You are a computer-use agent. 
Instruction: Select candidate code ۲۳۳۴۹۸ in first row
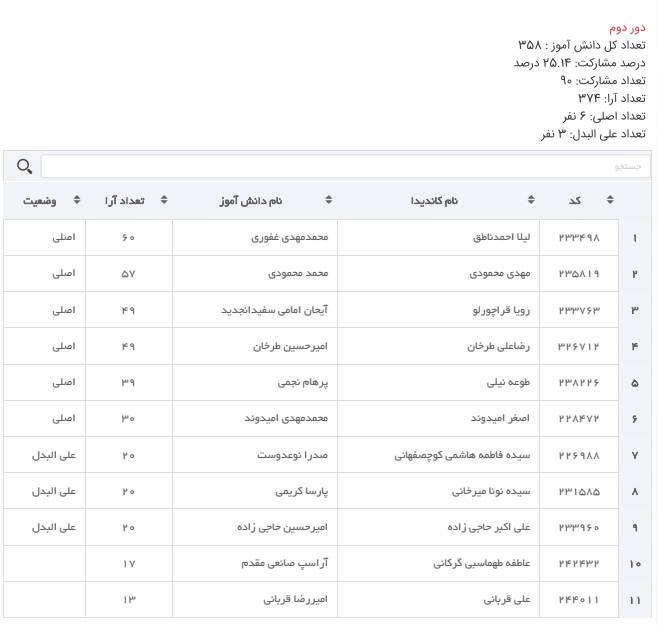pyautogui.click(x=579, y=238)
